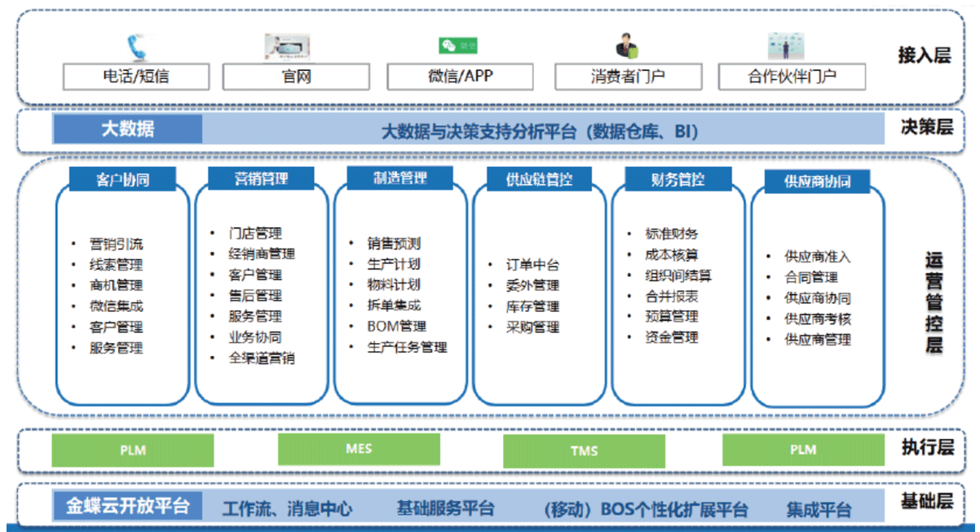Click the partner image icon above 合作伙伴门户
The image size is (980, 532).
(x=786, y=46)
